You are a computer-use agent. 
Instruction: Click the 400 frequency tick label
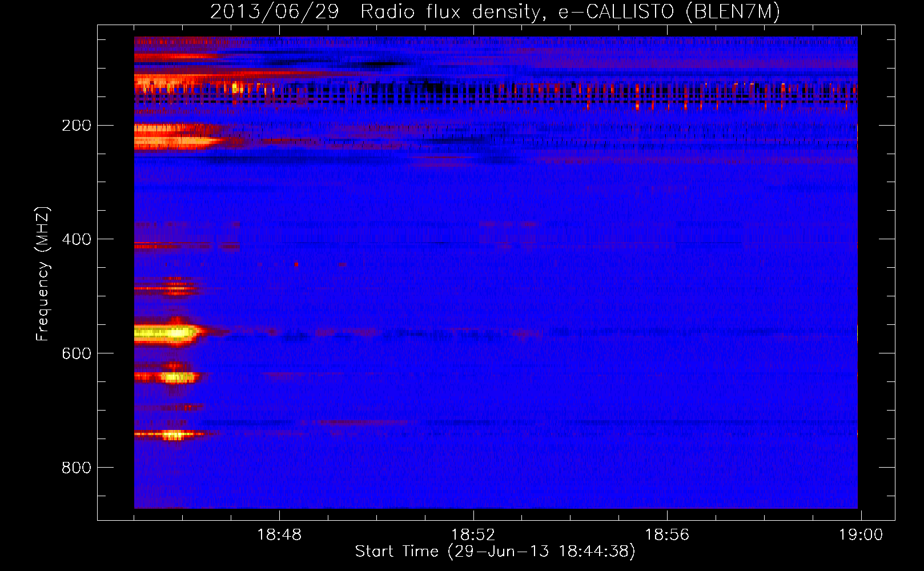pyautogui.click(x=77, y=239)
